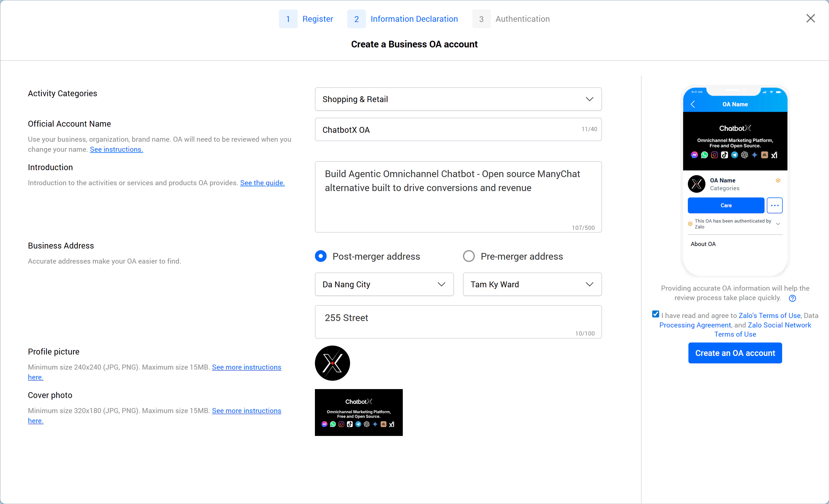Change the ChatbotX cover photo thumbnail
Viewport: 829px width, 504px height.
click(359, 412)
